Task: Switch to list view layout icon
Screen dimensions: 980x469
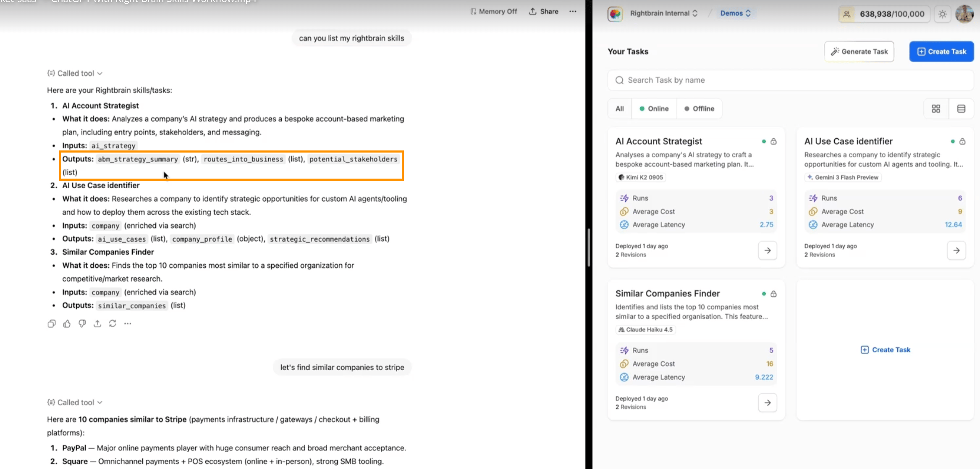Action: [961, 109]
